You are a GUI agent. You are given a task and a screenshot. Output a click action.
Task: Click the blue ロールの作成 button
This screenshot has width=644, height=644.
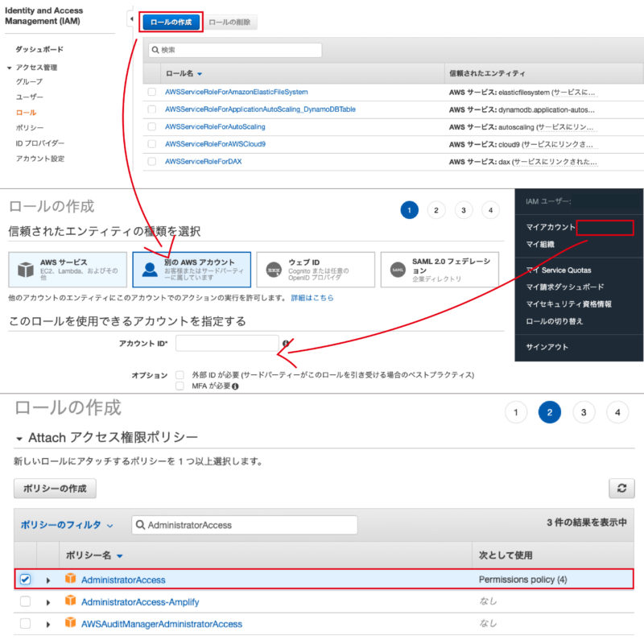[x=171, y=23]
